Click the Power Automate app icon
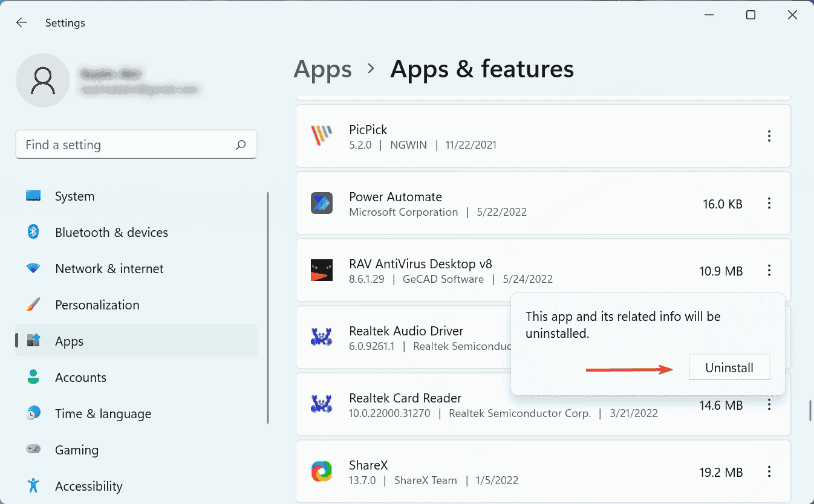This screenshot has height=504, width=814. 321,204
